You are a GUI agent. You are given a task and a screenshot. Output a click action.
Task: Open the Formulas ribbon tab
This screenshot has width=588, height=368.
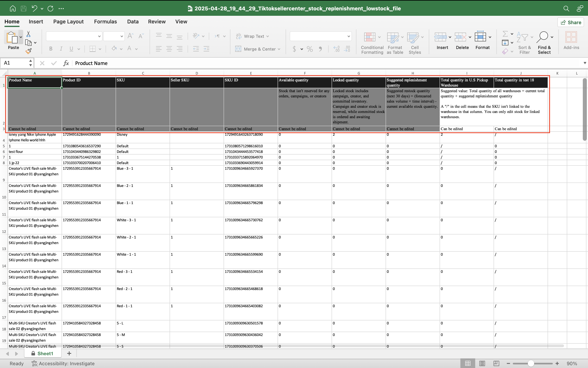click(105, 22)
